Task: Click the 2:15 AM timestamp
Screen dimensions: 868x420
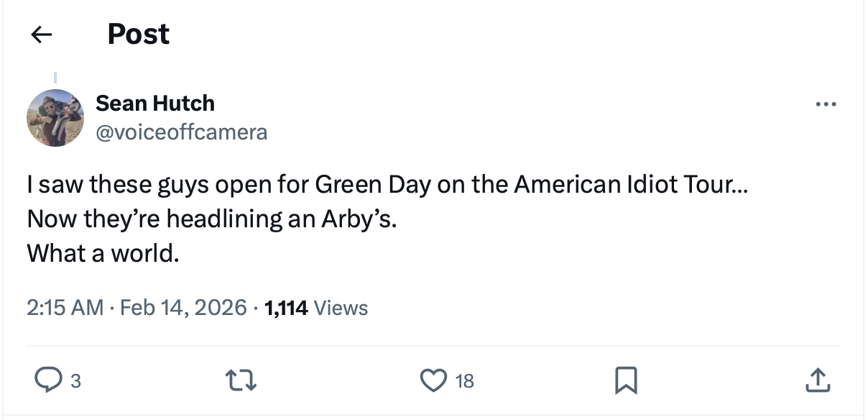Action: point(65,308)
